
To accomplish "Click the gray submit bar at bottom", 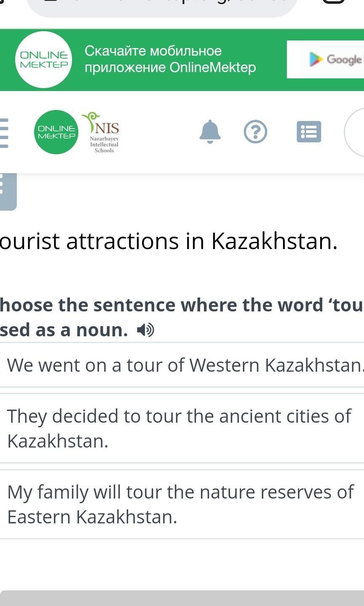I will click(182, 598).
